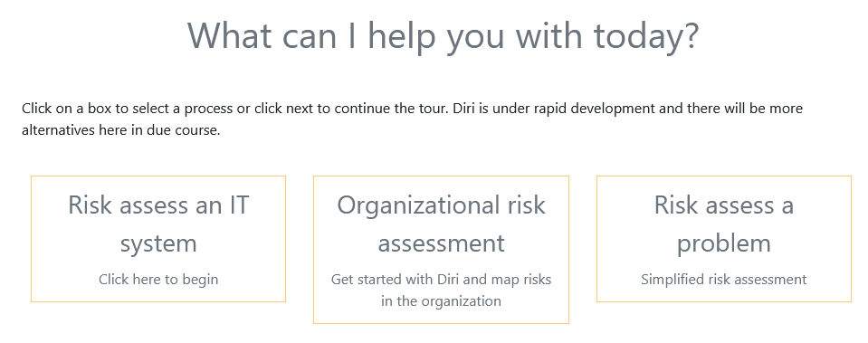Click the word 'What' in the main heading

tap(230, 35)
